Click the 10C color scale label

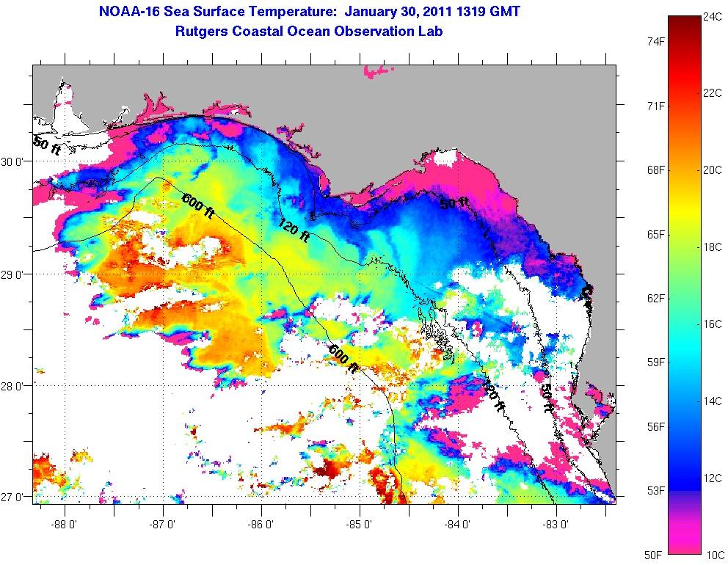pyautogui.click(x=716, y=555)
